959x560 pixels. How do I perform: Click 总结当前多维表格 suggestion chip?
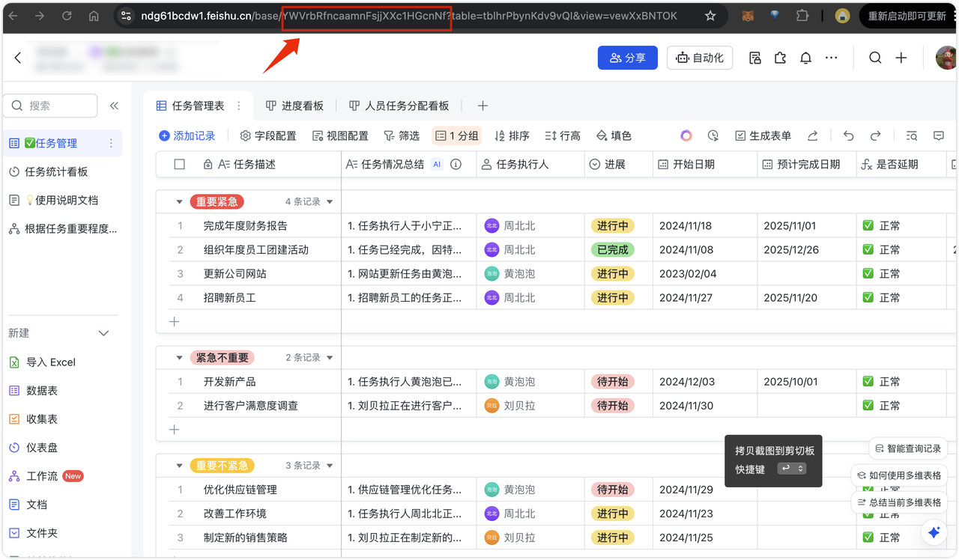click(x=899, y=502)
